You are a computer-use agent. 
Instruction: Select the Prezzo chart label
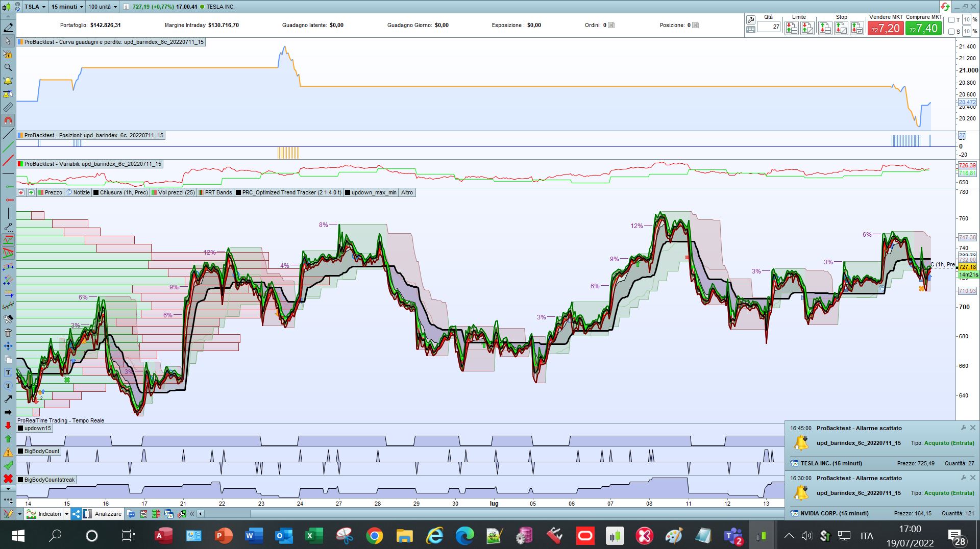pyautogui.click(x=50, y=192)
